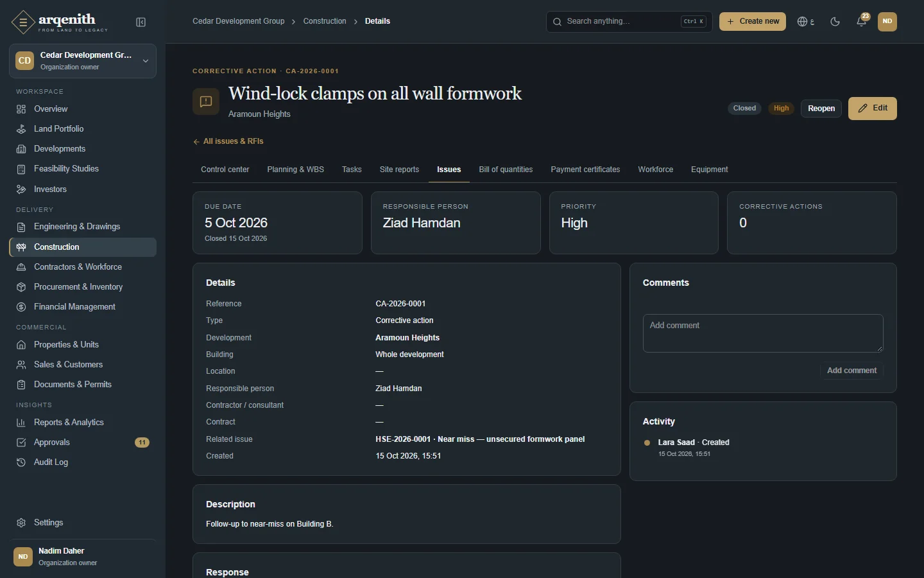This screenshot has height=578, width=924.
Task: Switch to the Bill of quantities tab
Action: [506, 170]
